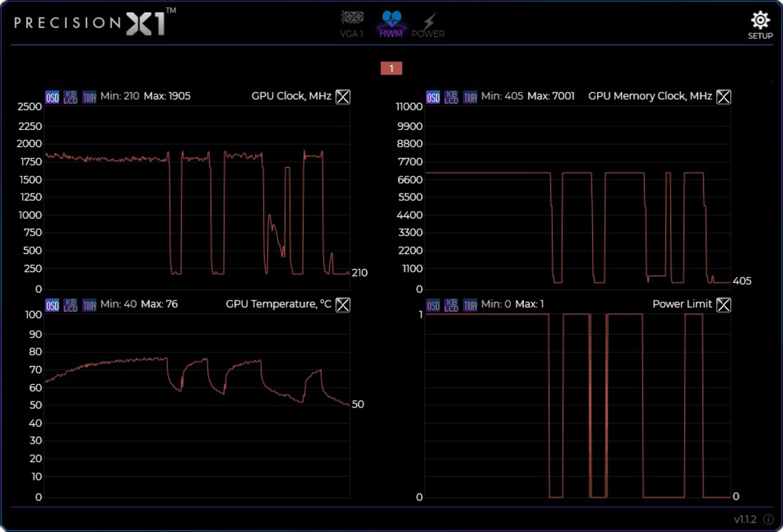The height and width of the screenshot is (532, 783).
Task: Toggle KB LCD for GPU Memory Clock
Action: point(452,97)
